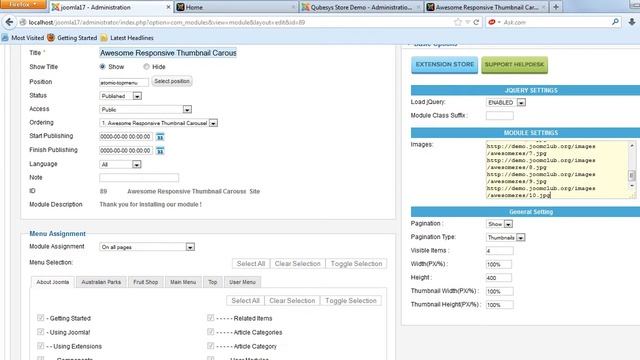Click in the Thumbnail Height field

(500, 305)
